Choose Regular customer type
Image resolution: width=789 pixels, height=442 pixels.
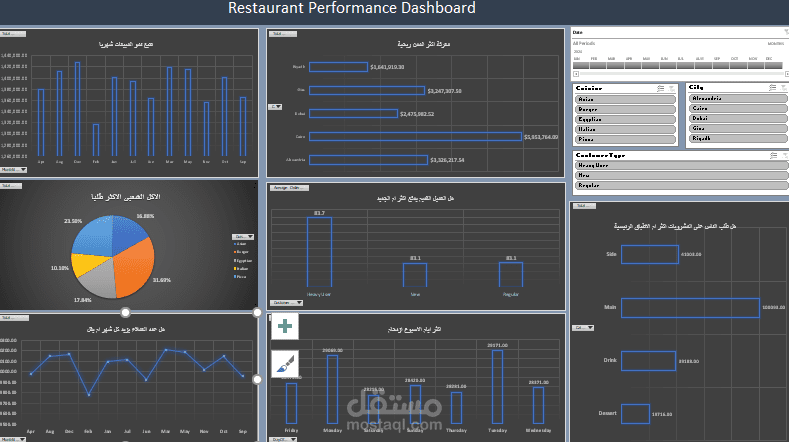point(681,185)
